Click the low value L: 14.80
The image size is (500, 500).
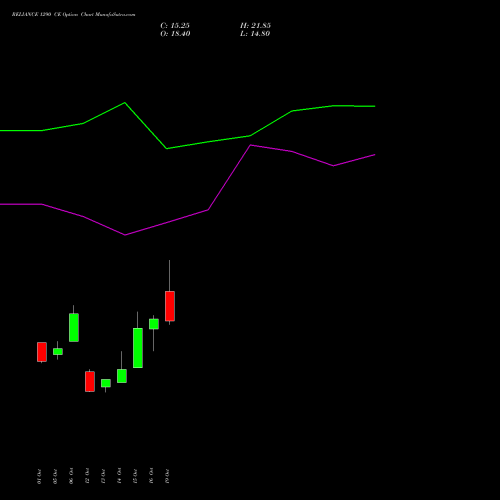[255, 34]
